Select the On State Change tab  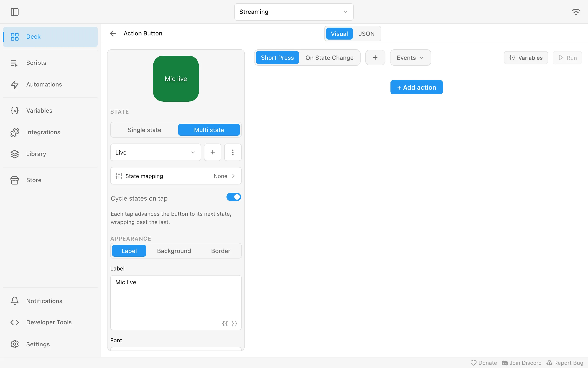coord(329,58)
